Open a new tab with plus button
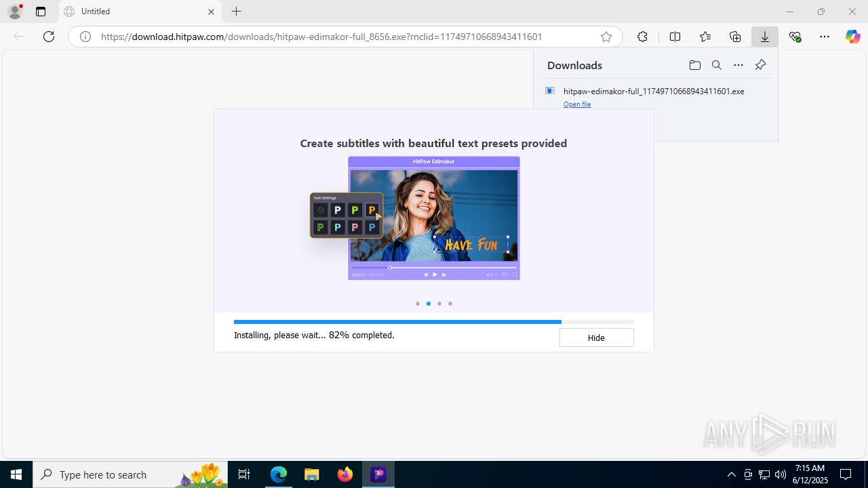Viewport: 868px width, 488px height. (x=236, y=12)
